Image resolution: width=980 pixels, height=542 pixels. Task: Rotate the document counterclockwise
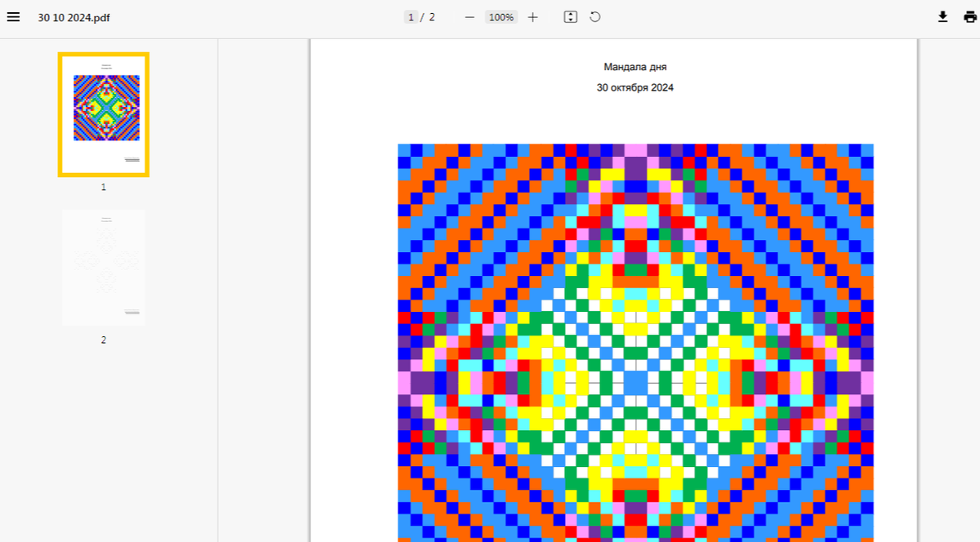coord(595,17)
